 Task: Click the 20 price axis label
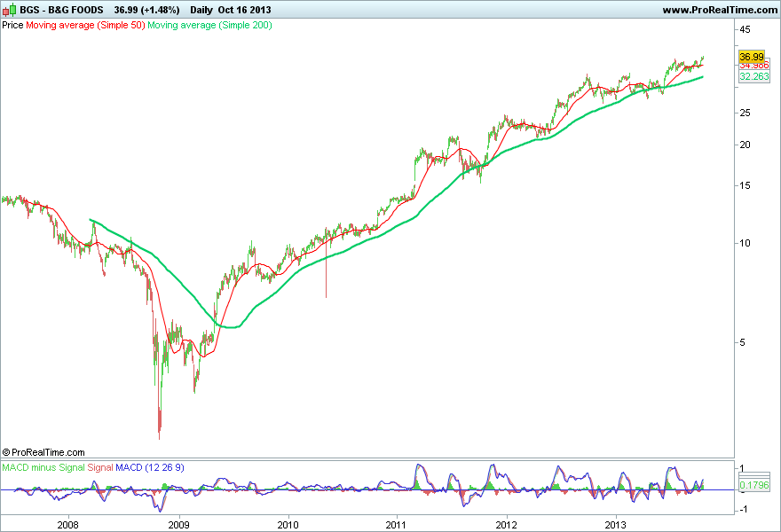point(745,145)
